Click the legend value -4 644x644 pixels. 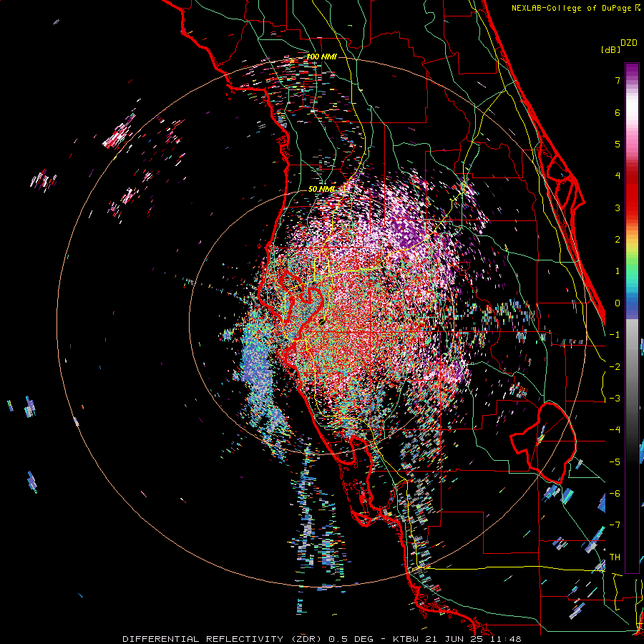[x=615, y=430]
